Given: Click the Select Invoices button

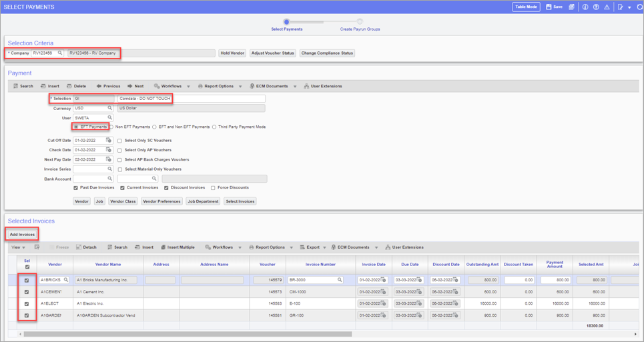Looking at the screenshot, I should [x=240, y=201].
